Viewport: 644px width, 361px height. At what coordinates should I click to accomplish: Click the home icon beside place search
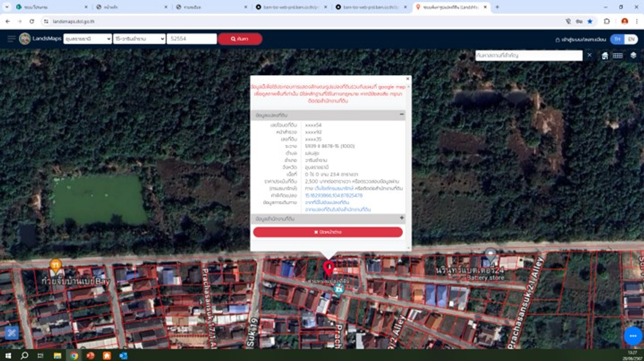pos(605,56)
